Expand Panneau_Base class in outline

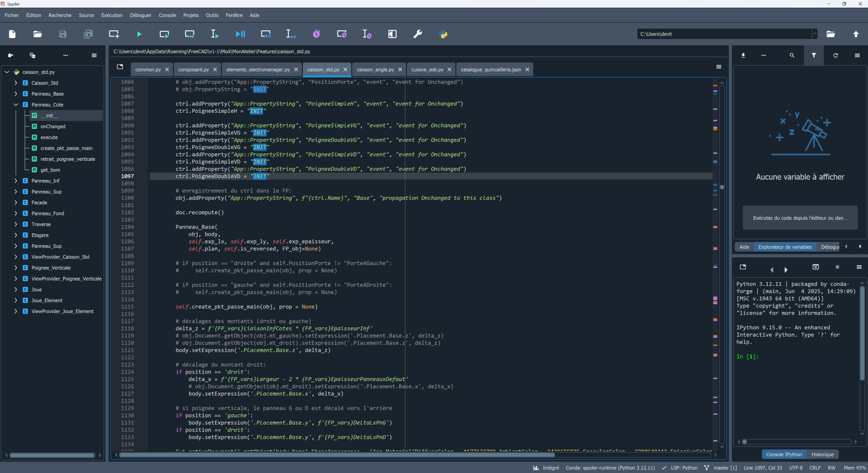click(16, 94)
